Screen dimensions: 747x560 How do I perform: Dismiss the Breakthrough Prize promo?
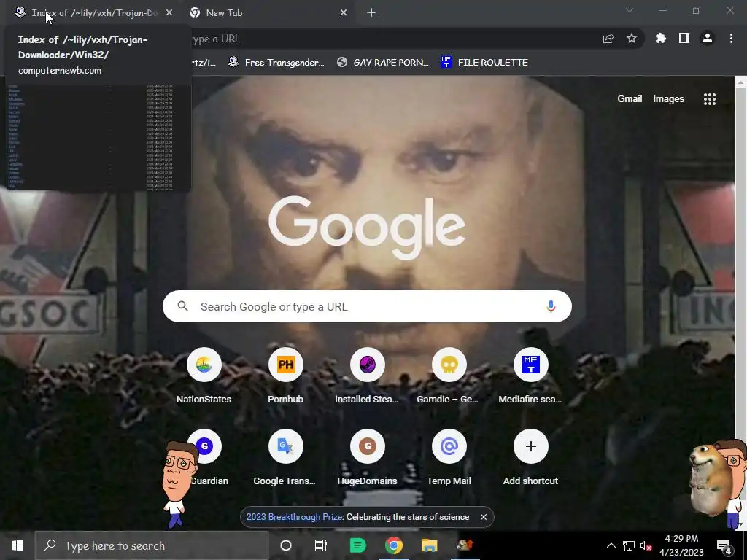(484, 517)
